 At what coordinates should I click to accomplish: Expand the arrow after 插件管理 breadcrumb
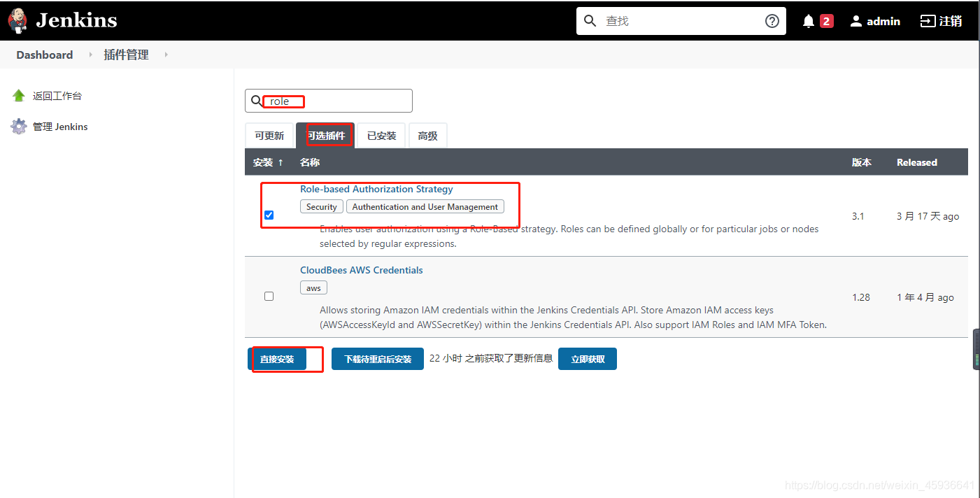point(166,55)
